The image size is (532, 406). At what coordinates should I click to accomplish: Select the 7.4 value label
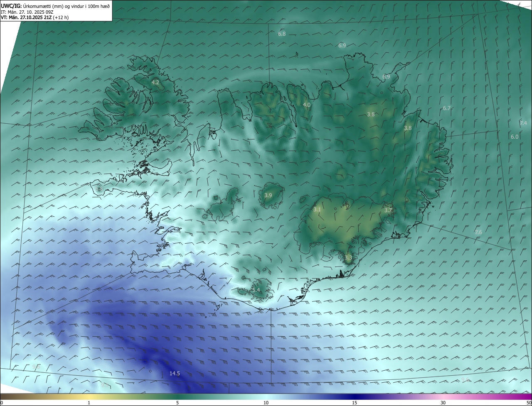tap(523, 123)
